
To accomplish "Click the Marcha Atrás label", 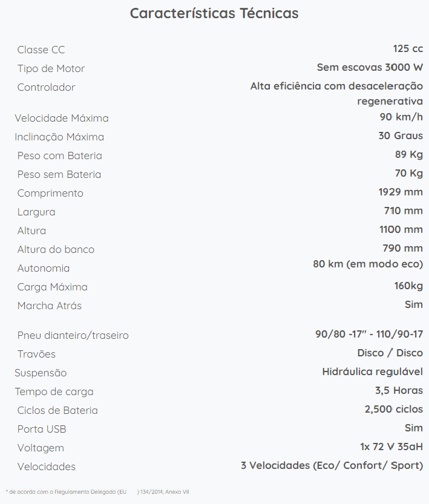I will click(x=50, y=306).
